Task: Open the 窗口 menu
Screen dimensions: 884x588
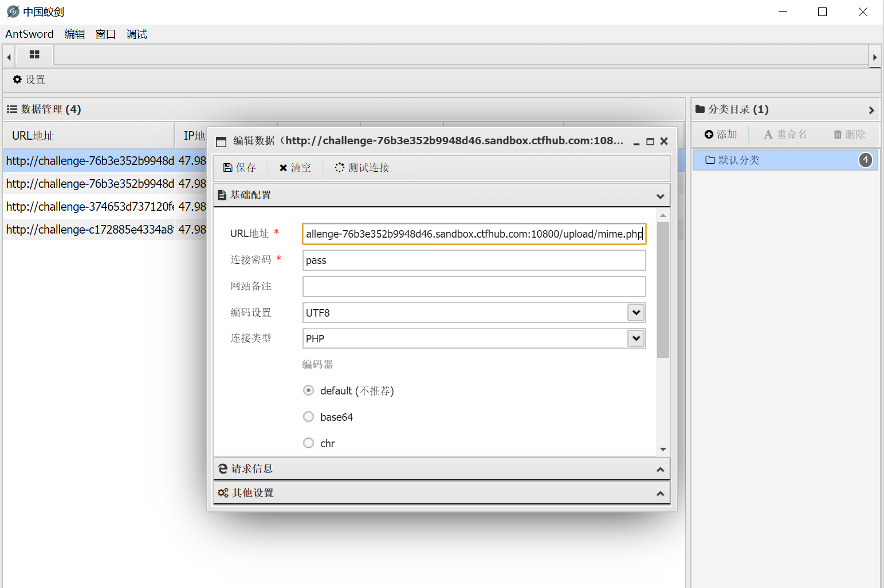Action: point(105,34)
